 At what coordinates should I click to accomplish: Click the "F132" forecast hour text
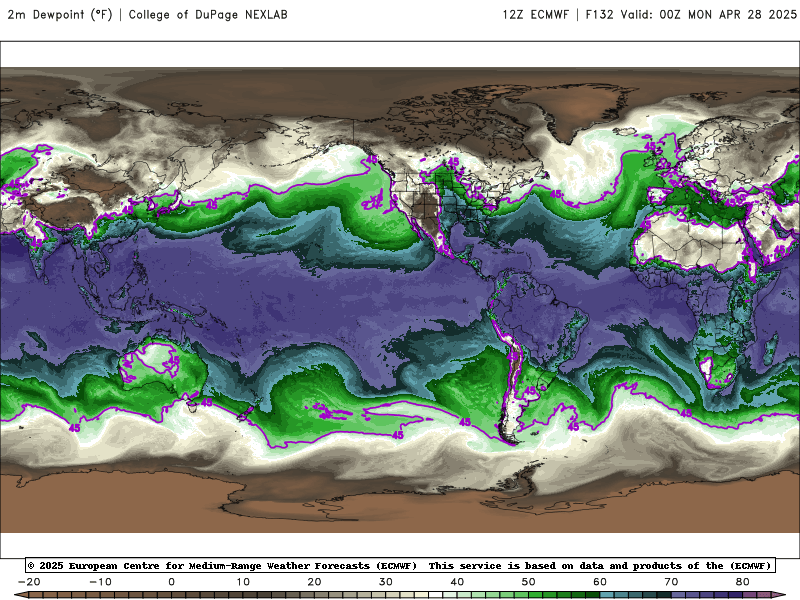[x=599, y=15]
